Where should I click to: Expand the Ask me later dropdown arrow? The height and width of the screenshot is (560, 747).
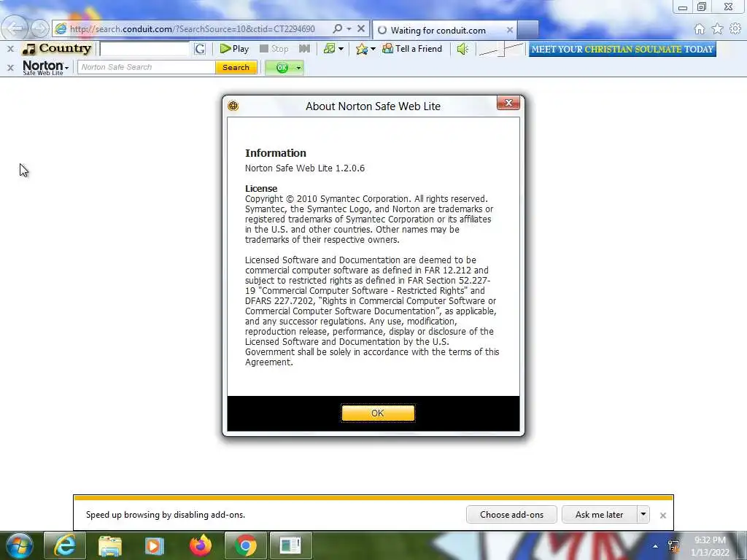[643, 514]
